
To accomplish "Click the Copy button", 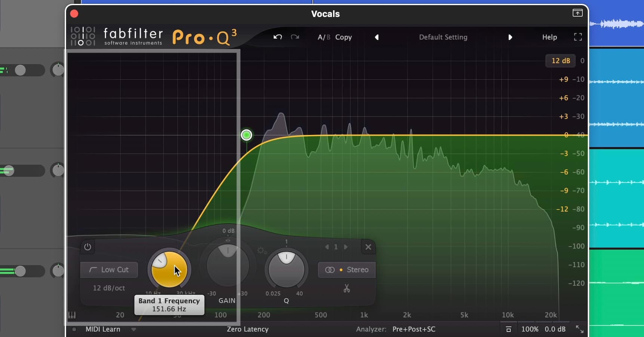I will point(343,37).
